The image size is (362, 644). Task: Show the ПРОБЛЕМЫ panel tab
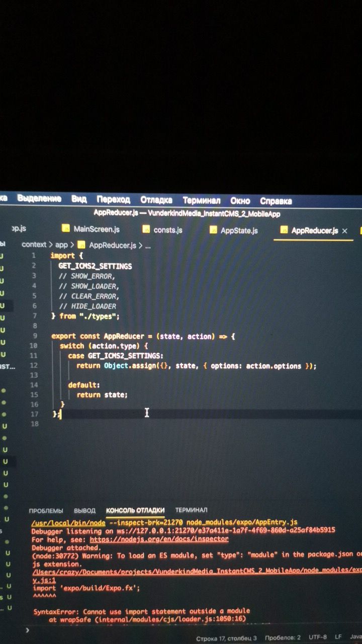pyautogui.click(x=46, y=511)
